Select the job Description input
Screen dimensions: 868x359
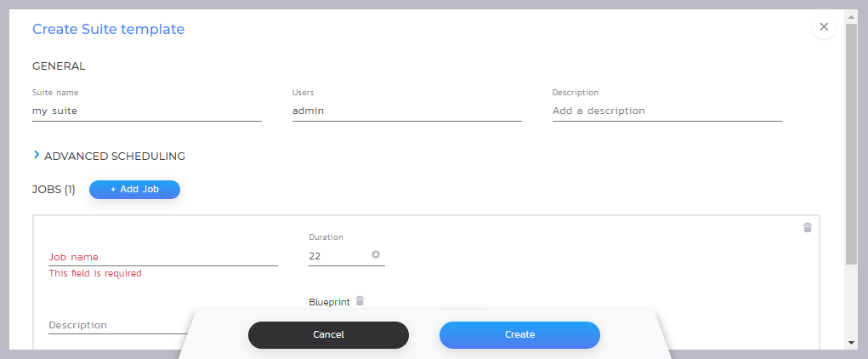115,325
